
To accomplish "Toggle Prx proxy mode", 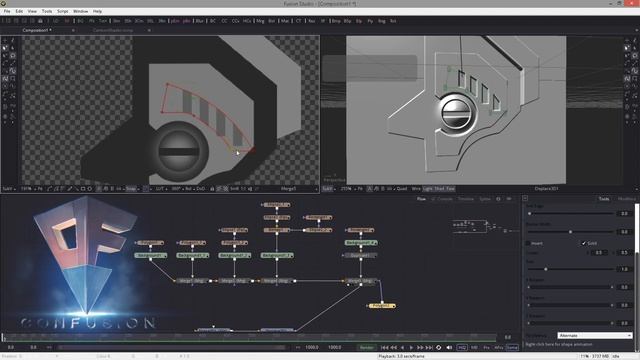I will coord(487,347).
